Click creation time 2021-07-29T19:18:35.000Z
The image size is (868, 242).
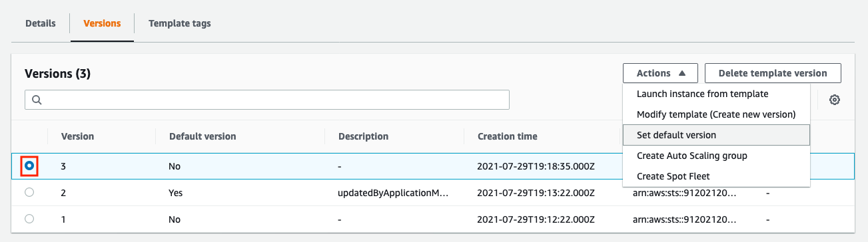[x=536, y=166]
